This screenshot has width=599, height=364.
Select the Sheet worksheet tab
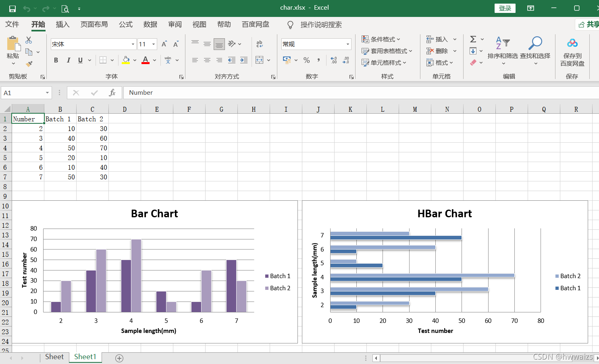[x=54, y=357]
